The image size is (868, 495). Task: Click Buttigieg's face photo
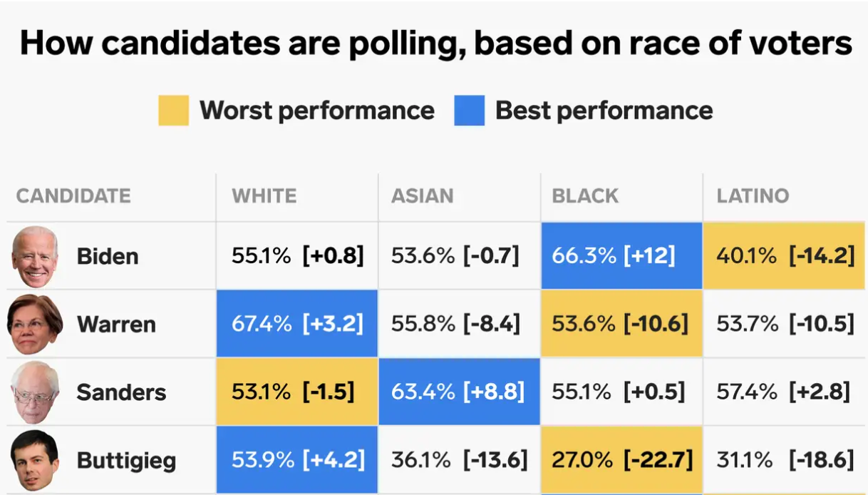click(35, 460)
